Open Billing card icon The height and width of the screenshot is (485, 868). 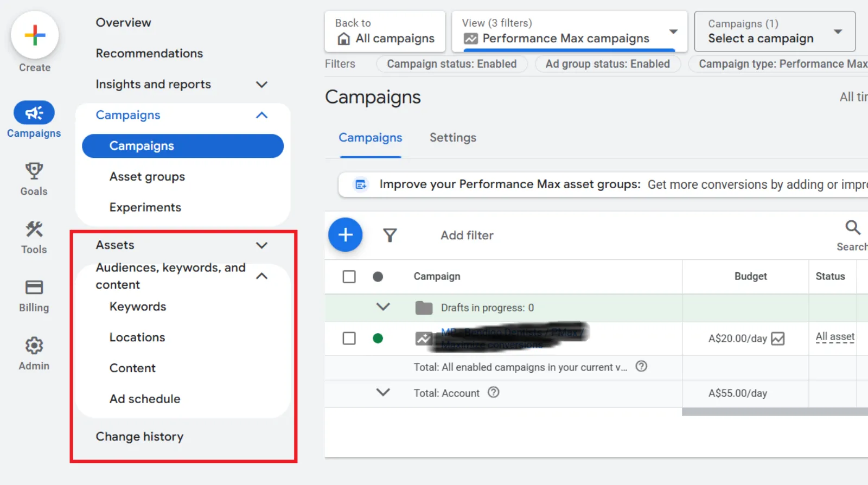34,288
